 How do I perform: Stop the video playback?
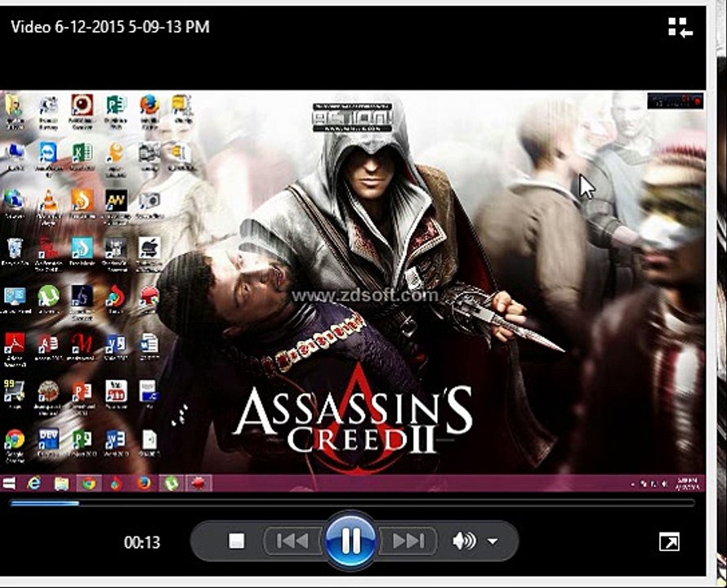click(236, 541)
